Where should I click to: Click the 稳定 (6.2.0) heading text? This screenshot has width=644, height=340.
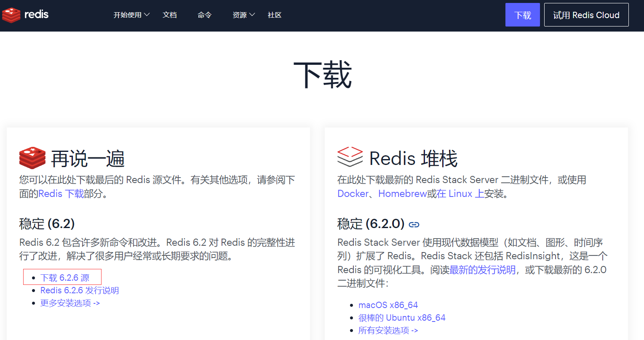click(x=371, y=223)
